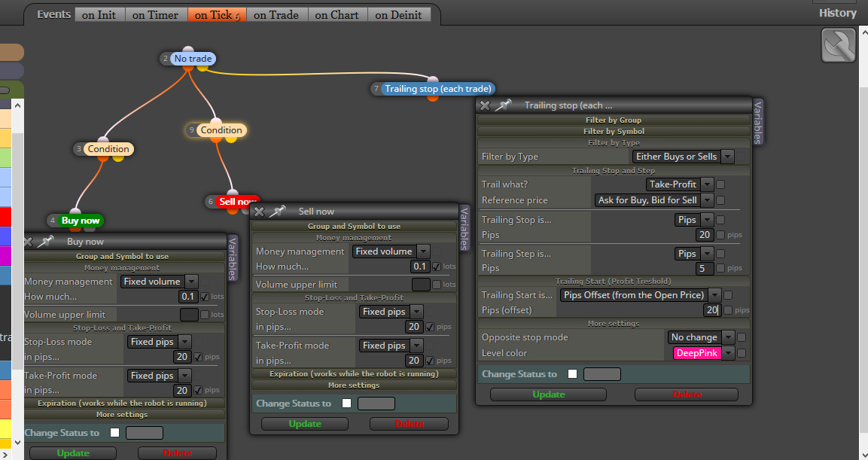The image size is (868, 460).
Task: Select the green Buy now node
Action: pos(81,221)
